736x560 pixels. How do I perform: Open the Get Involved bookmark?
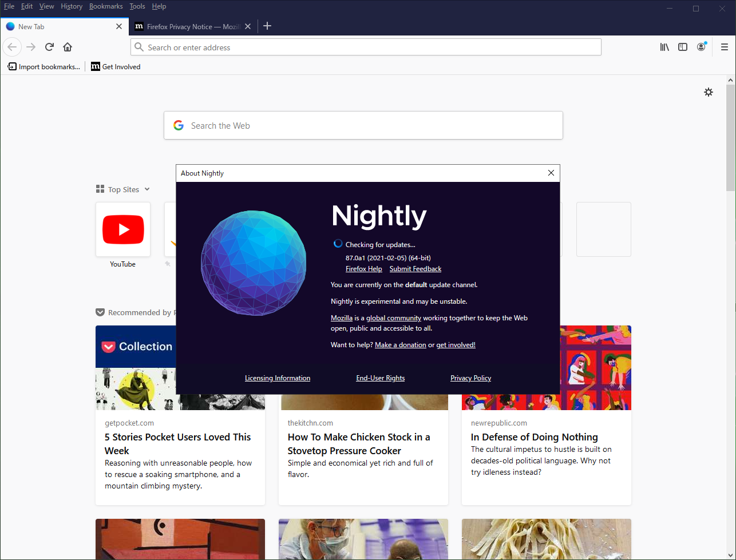(x=116, y=66)
